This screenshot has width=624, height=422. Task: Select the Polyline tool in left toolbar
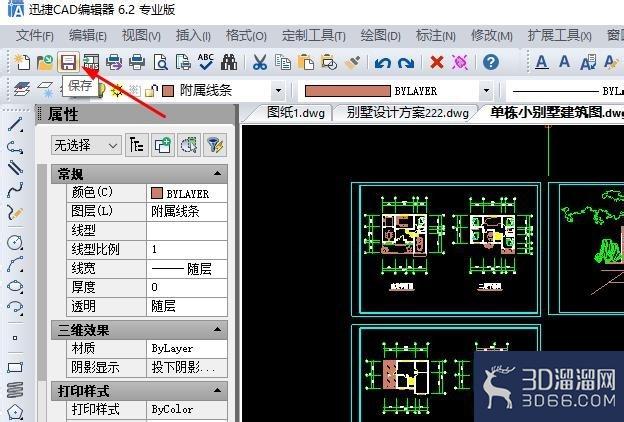(x=15, y=147)
